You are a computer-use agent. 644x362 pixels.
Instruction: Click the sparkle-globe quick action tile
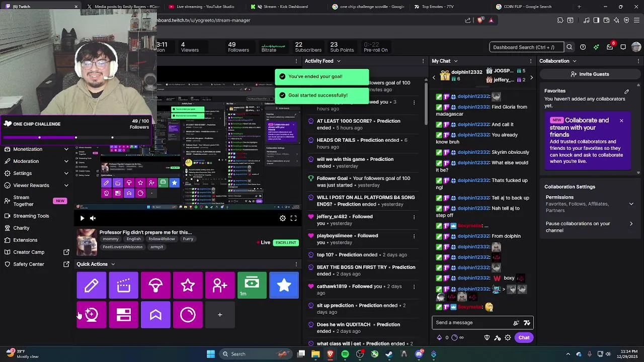tap(91, 315)
